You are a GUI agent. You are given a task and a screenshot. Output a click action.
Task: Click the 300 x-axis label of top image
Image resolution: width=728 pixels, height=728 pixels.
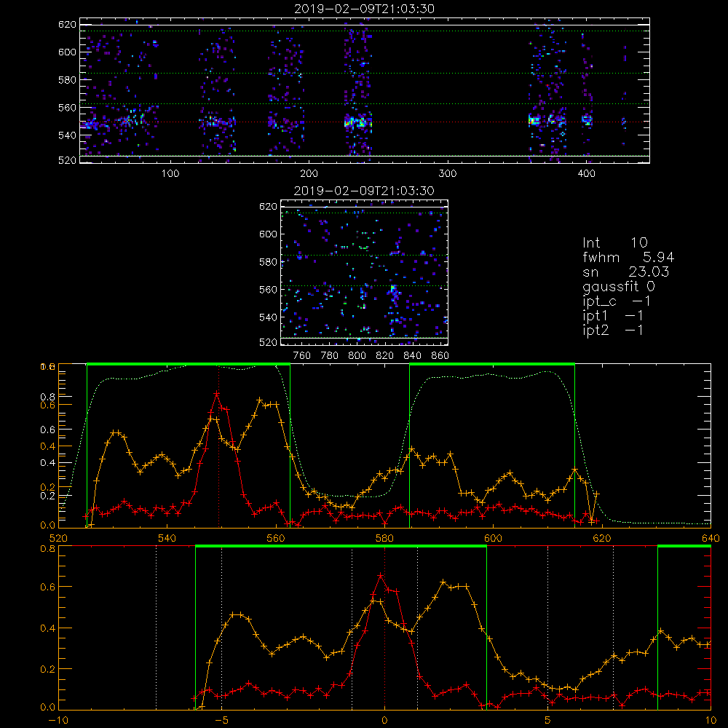click(x=448, y=174)
